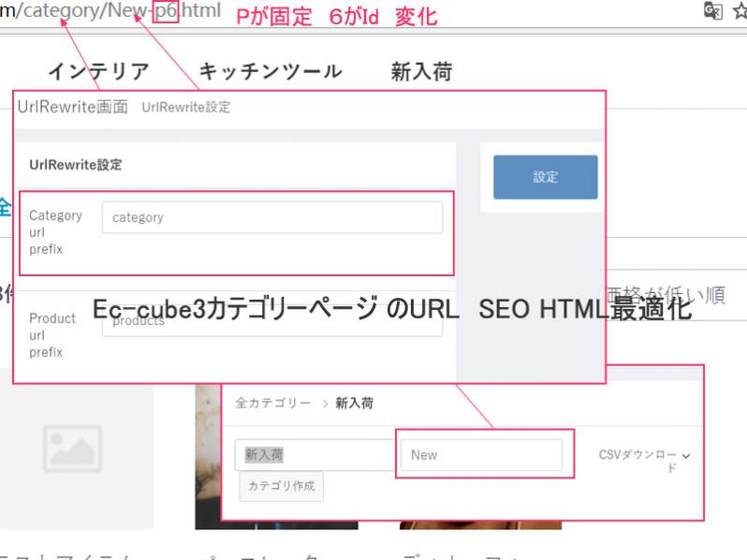The width and height of the screenshot is (747, 560).
Task: Click the UrlRewrite設定 panel title
Action: coord(76,165)
